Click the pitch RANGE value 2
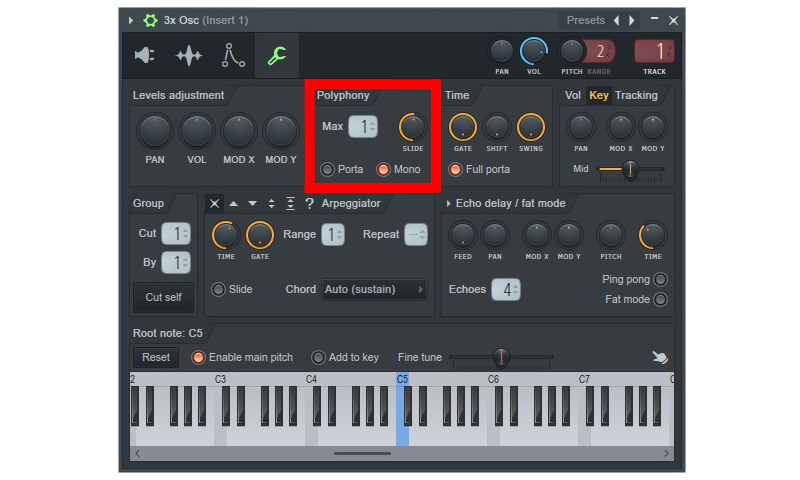800x480 pixels. coord(601,52)
